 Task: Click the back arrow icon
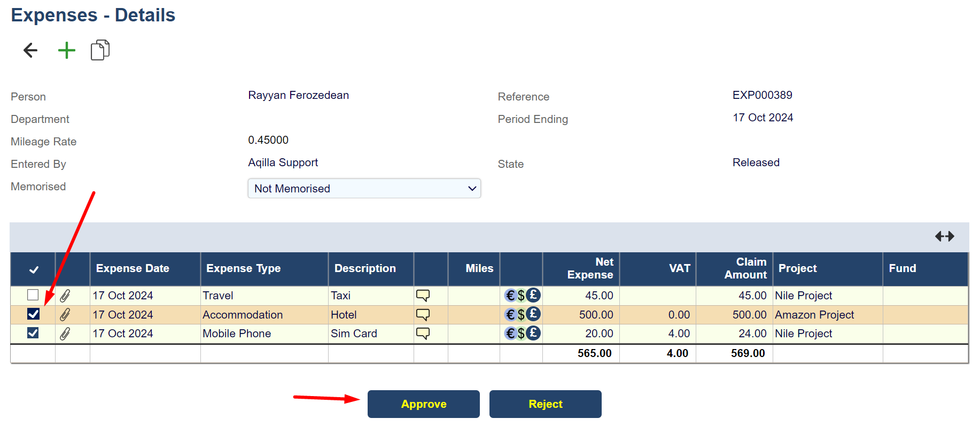coord(30,50)
